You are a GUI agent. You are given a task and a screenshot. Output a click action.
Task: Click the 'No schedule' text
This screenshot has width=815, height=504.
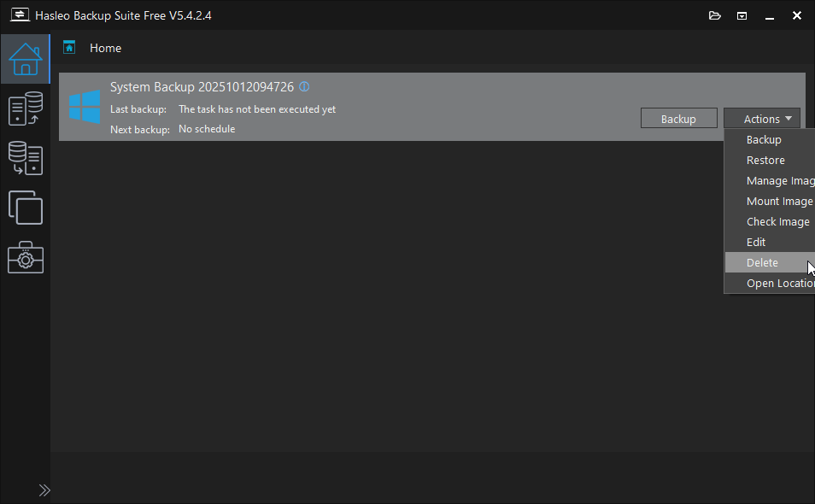207,129
